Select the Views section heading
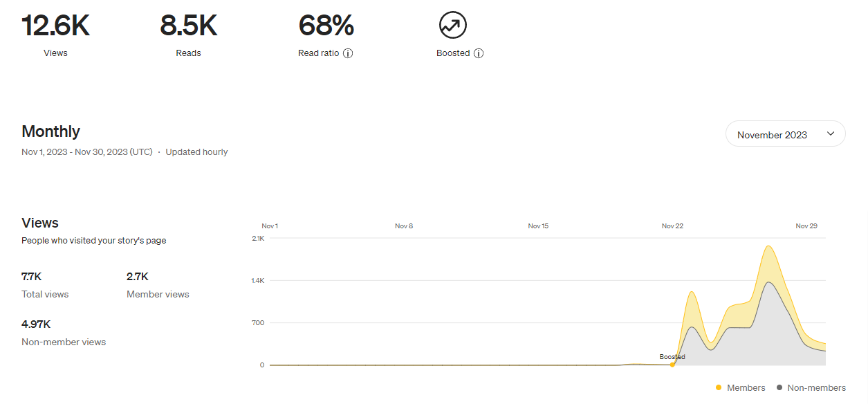 (39, 223)
